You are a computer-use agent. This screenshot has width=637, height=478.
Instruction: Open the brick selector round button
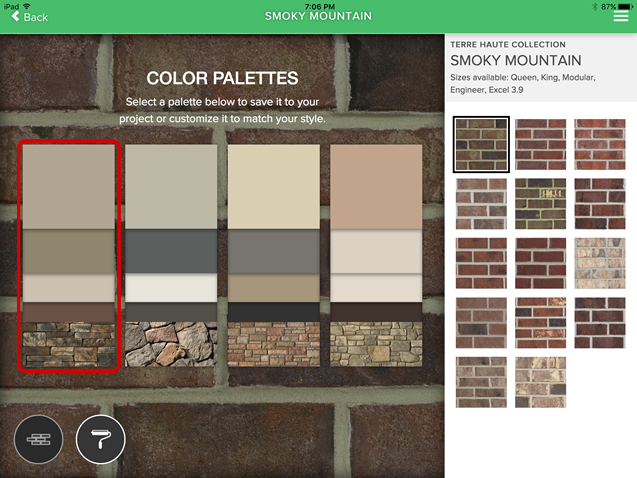39,439
